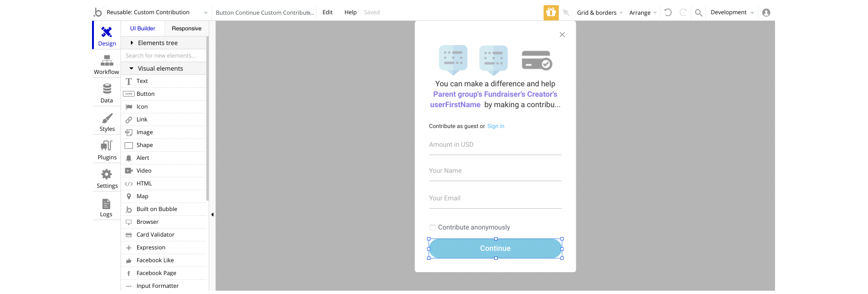
Task: Open the Data section icon
Action: (x=107, y=89)
